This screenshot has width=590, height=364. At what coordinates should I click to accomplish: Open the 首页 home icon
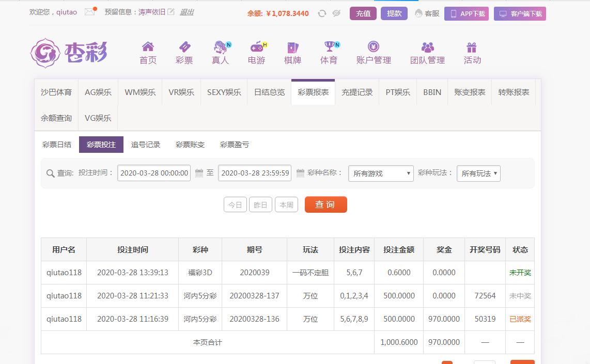point(148,47)
